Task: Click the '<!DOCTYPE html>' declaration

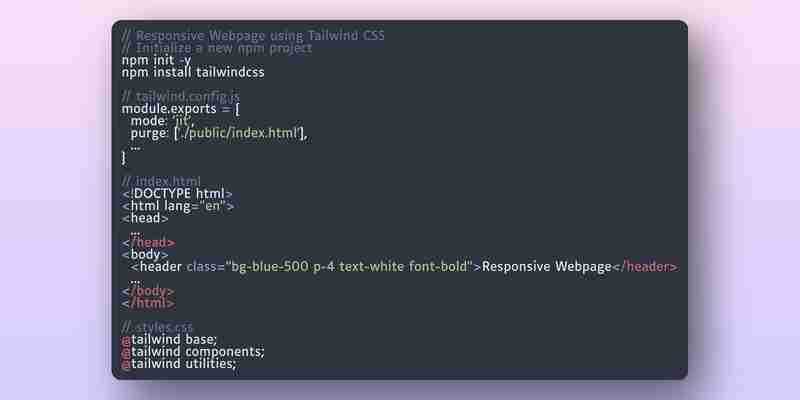Action: click(177, 194)
